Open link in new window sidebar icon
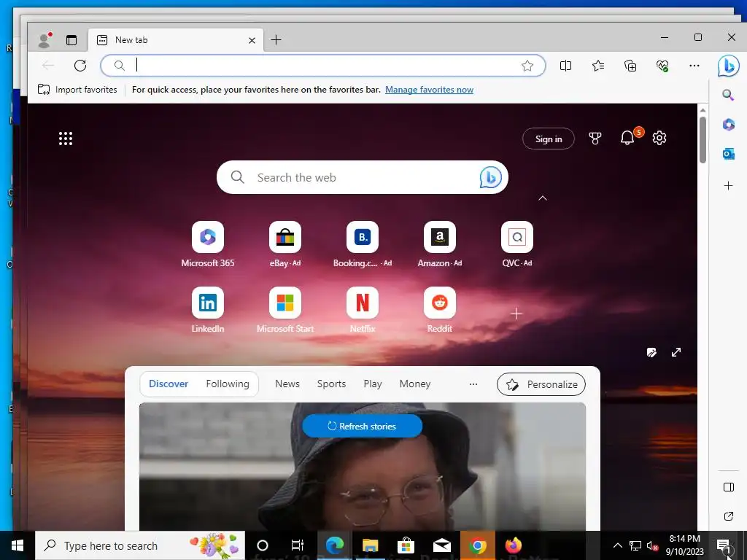This screenshot has width=747, height=560. (729, 516)
